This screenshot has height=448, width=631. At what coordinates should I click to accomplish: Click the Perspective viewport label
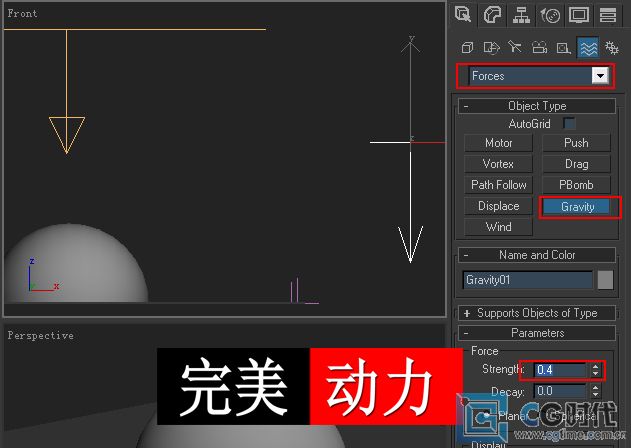click(x=41, y=335)
